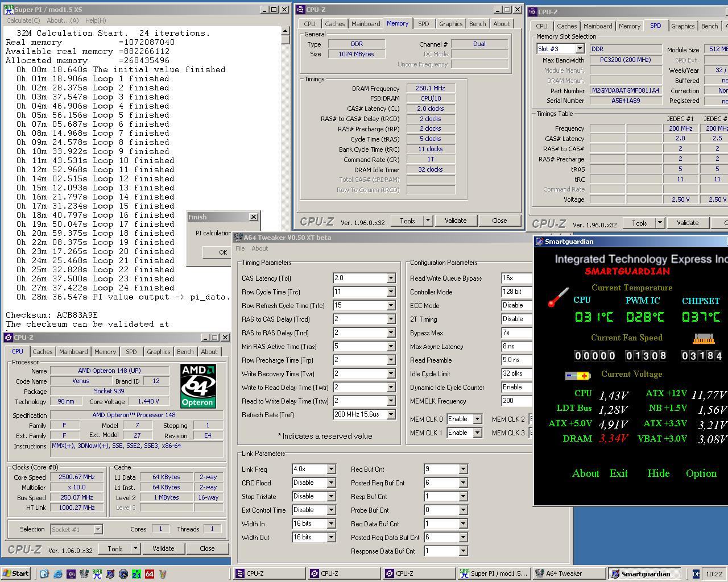728x582 pixels.
Task: Open the Min RAS Active Time (Tras) dropdown
Action: (x=391, y=347)
